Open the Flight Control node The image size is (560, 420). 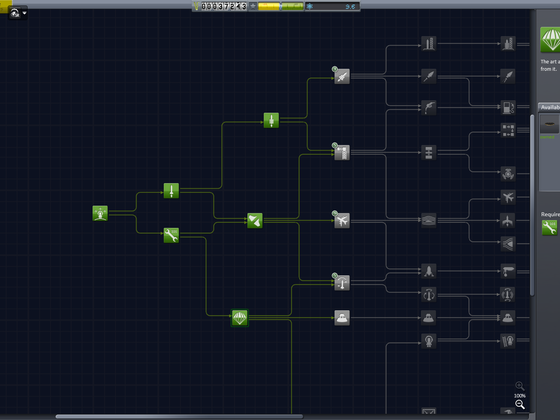342,282
